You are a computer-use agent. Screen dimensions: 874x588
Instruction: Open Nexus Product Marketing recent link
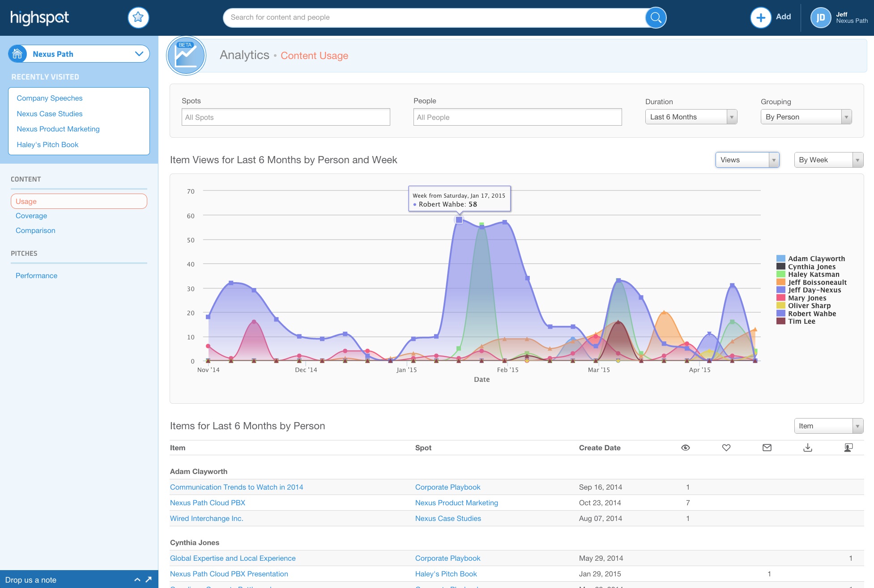click(58, 129)
